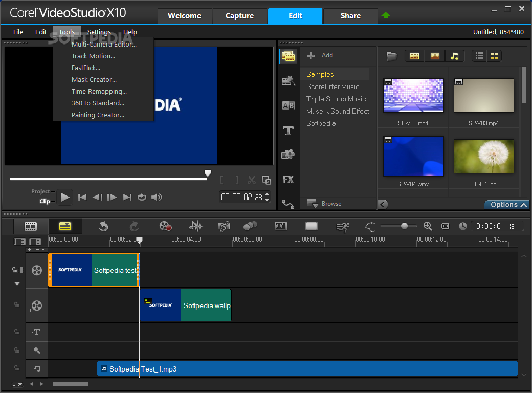Toggle lock on the music track

tap(16, 368)
